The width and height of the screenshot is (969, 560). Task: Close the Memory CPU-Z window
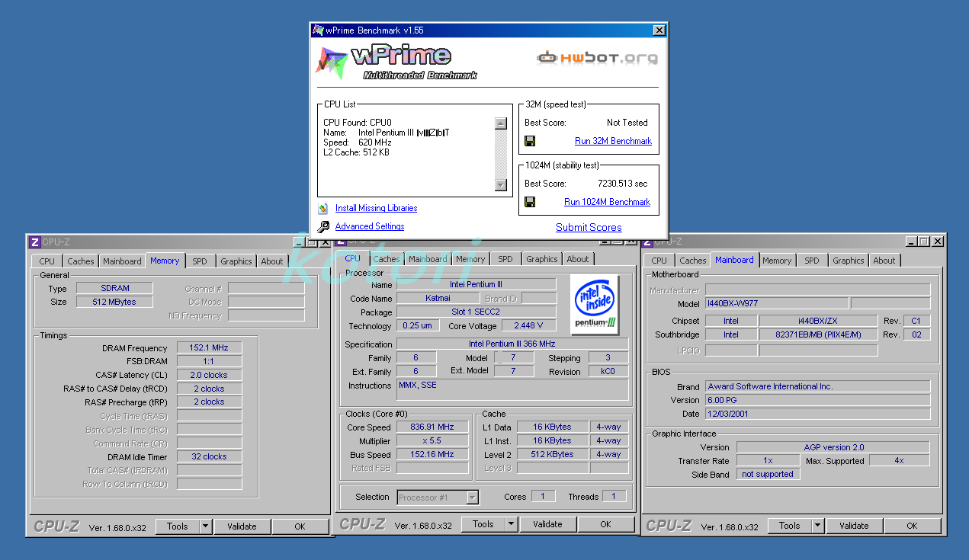pos(325,242)
